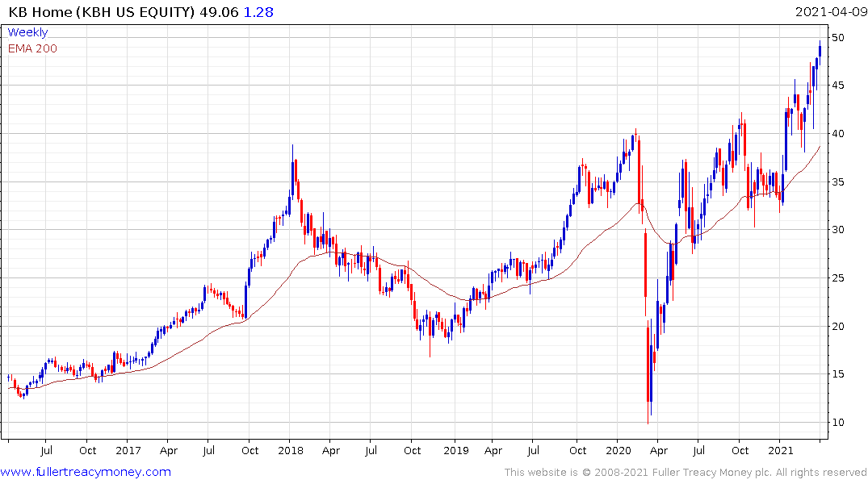The height and width of the screenshot is (484, 868).
Task: Click the 2021 label on time axis
Action: 780,450
